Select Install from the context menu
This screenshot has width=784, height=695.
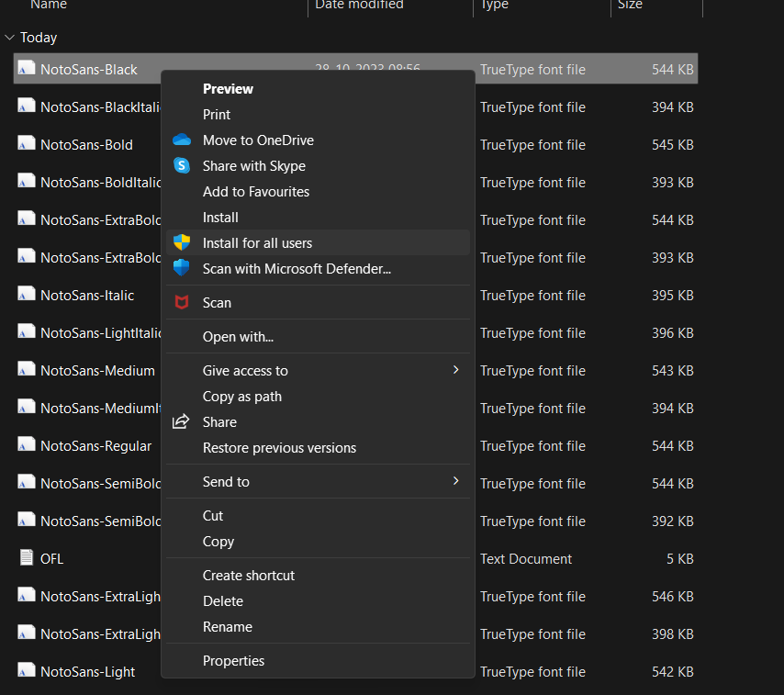(x=220, y=218)
